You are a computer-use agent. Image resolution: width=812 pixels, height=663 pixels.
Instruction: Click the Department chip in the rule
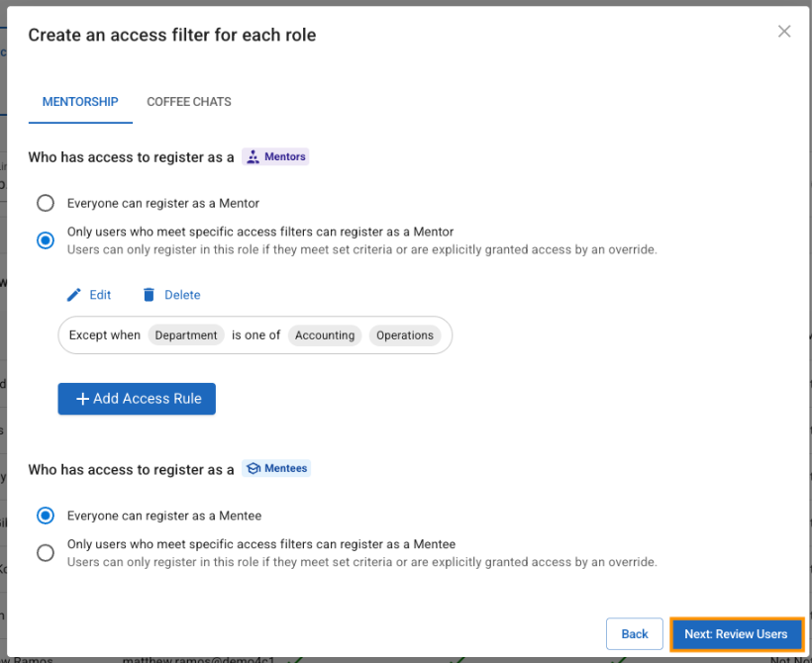point(186,335)
